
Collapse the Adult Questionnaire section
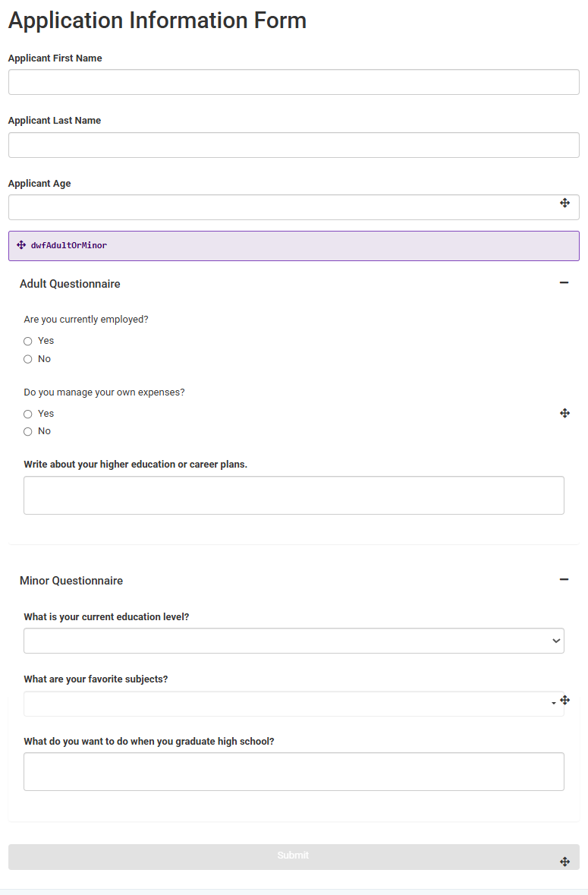(564, 283)
